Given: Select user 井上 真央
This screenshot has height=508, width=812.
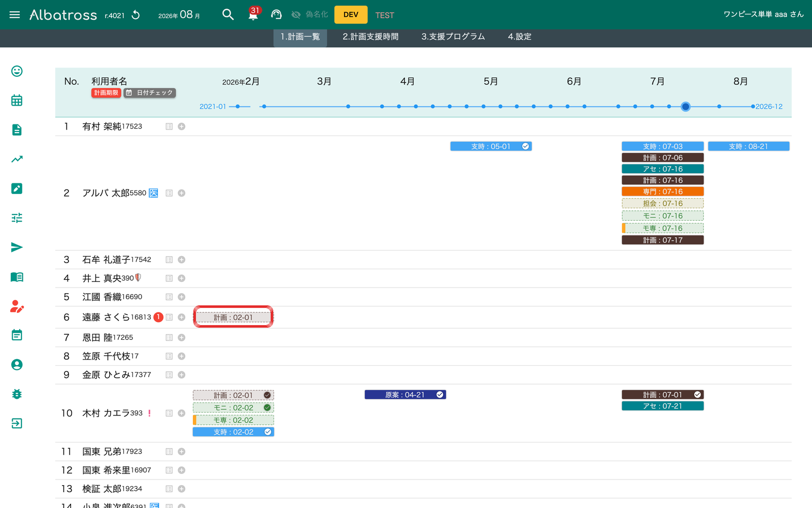Looking at the screenshot, I should point(108,278).
